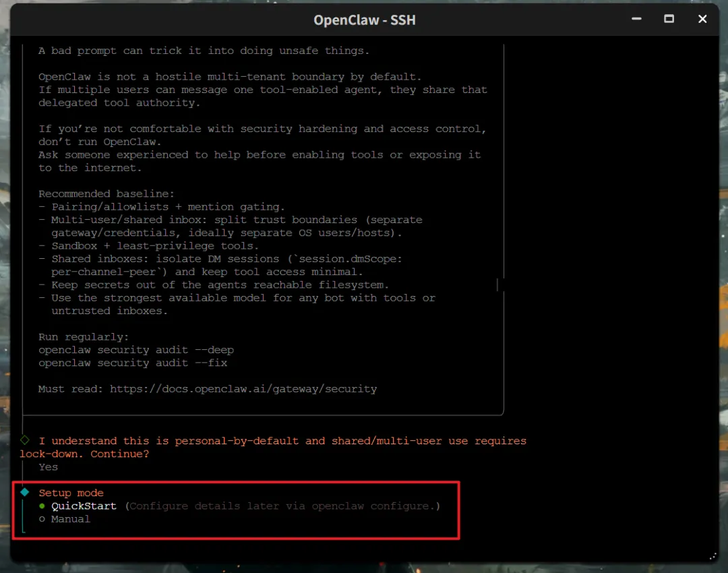
Task: Click the 'openclaw security audit --deep' command text
Action: [x=136, y=350]
